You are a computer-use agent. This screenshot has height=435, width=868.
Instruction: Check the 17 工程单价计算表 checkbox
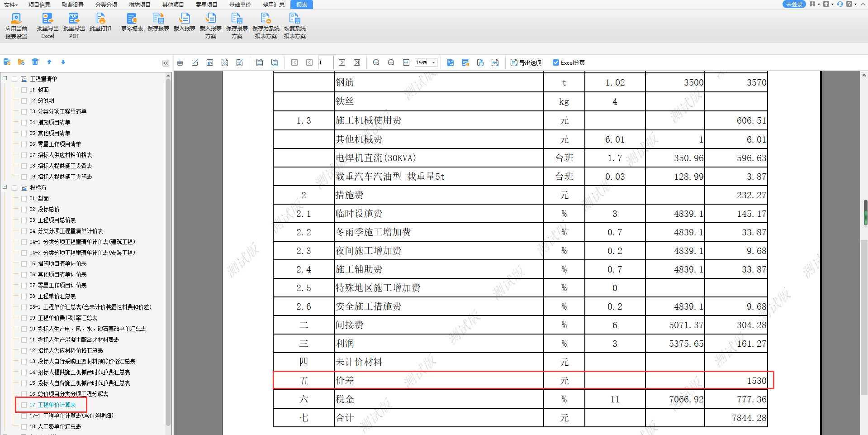(24, 405)
